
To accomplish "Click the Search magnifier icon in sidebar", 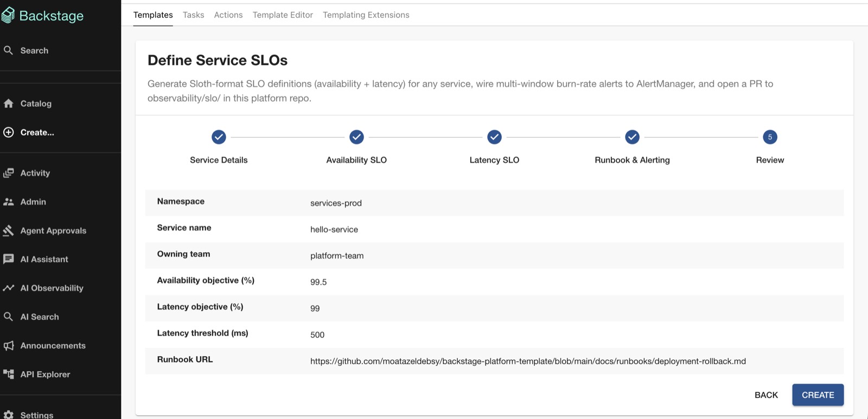I will point(8,50).
